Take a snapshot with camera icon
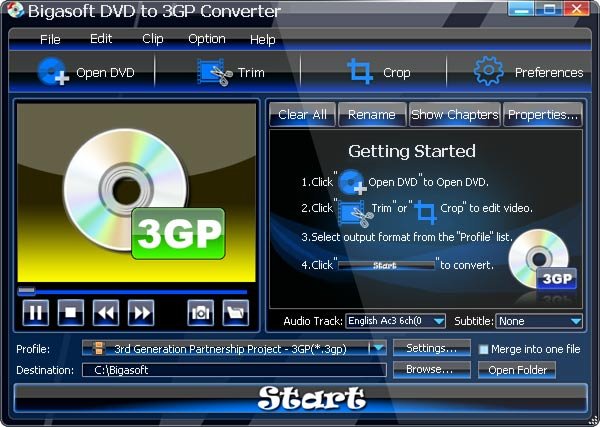600x427 pixels. [201, 313]
